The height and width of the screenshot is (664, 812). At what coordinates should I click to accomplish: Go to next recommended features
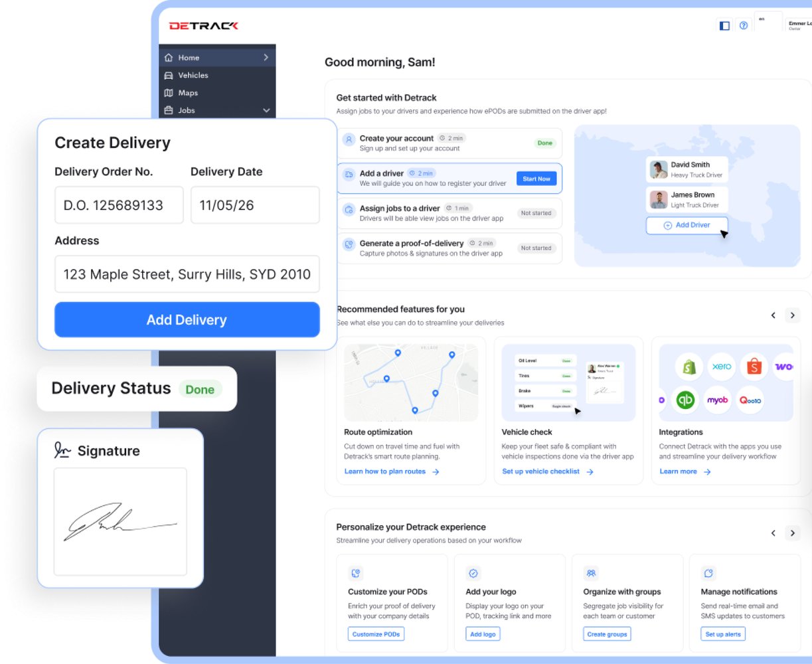point(792,315)
